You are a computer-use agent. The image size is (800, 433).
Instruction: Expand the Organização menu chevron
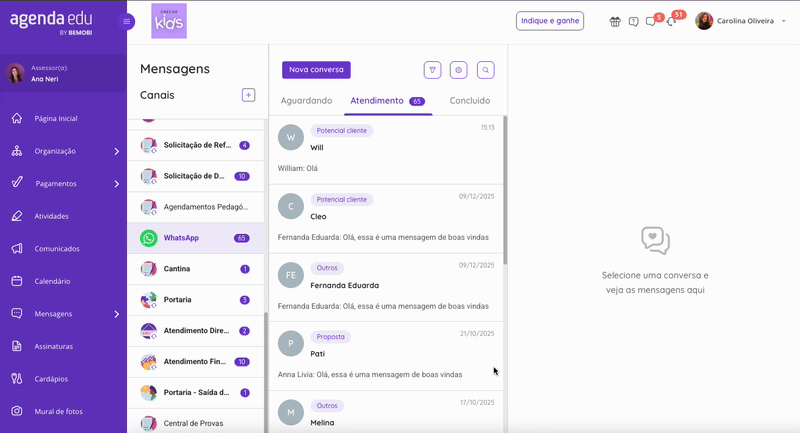tap(117, 151)
